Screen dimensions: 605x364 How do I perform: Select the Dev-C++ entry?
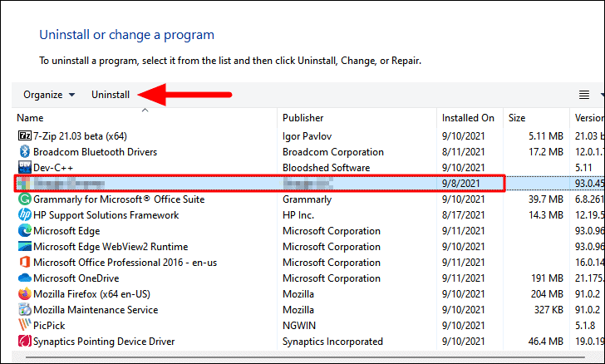(x=53, y=168)
